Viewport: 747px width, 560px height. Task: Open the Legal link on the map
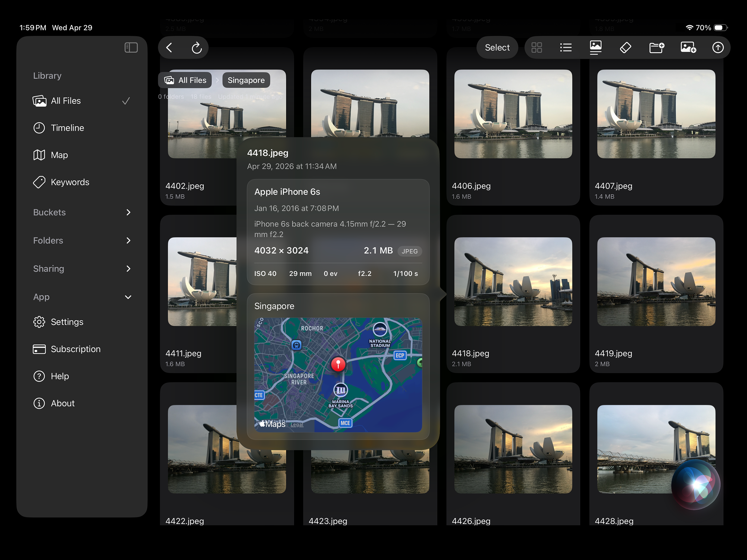pyautogui.click(x=297, y=425)
